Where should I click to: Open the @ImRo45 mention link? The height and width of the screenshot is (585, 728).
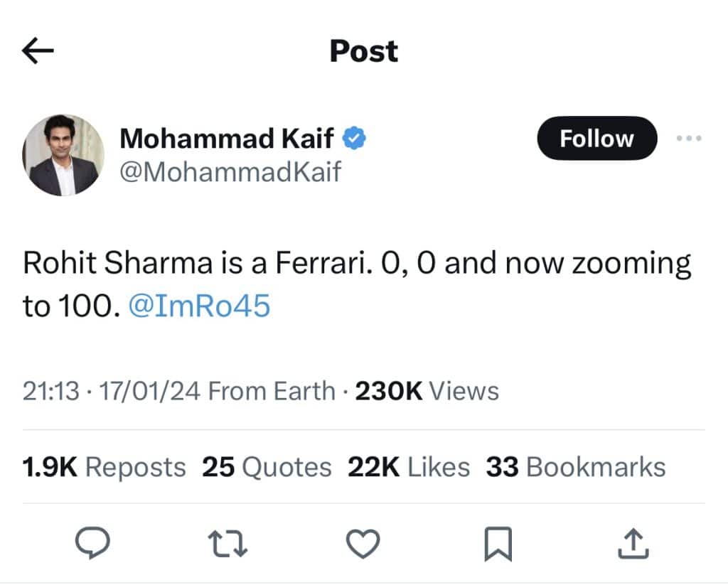tap(199, 306)
